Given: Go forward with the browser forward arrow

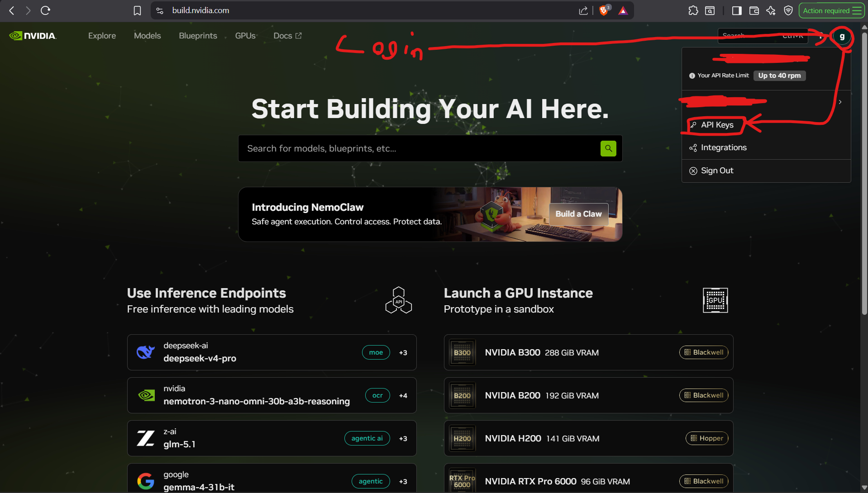Looking at the screenshot, I should click(28, 10).
